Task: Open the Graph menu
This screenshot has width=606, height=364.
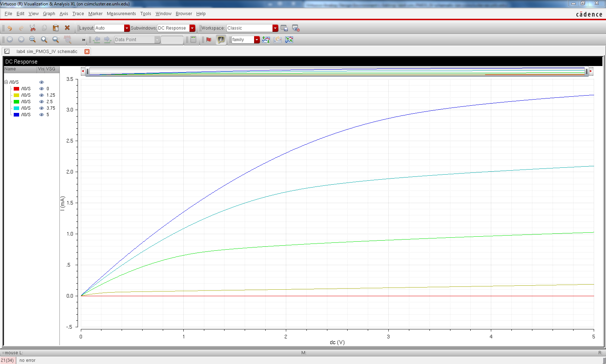Action: coord(49,14)
